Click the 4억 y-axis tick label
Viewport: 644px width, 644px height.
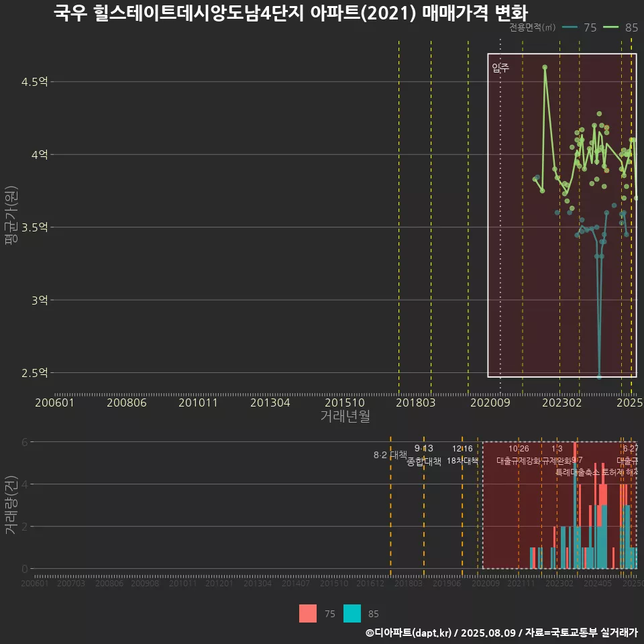pos(40,155)
